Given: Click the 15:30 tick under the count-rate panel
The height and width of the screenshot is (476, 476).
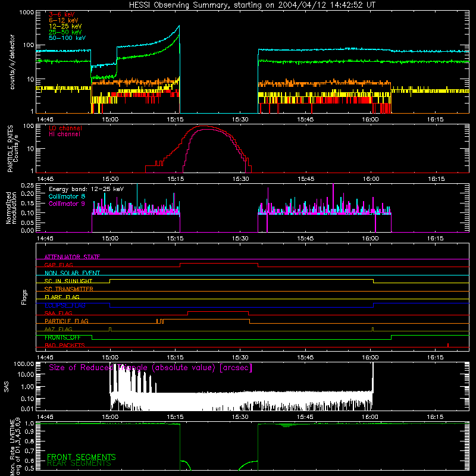Looking at the screenshot, I should click(240, 120).
